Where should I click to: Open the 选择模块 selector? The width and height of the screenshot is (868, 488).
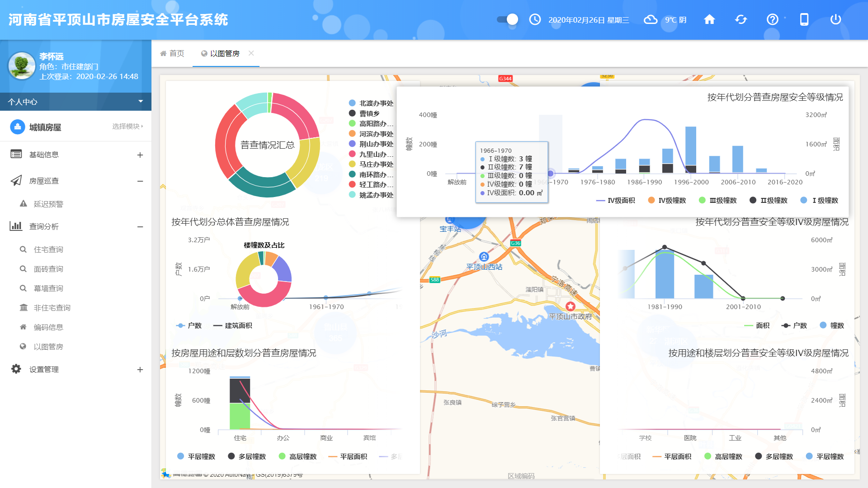click(x=128, y=126)
